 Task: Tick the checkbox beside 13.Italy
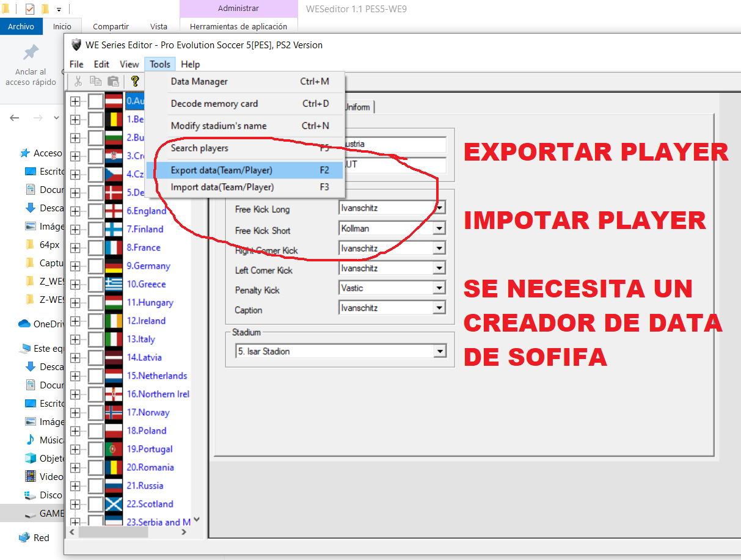(x=95, y=339)
